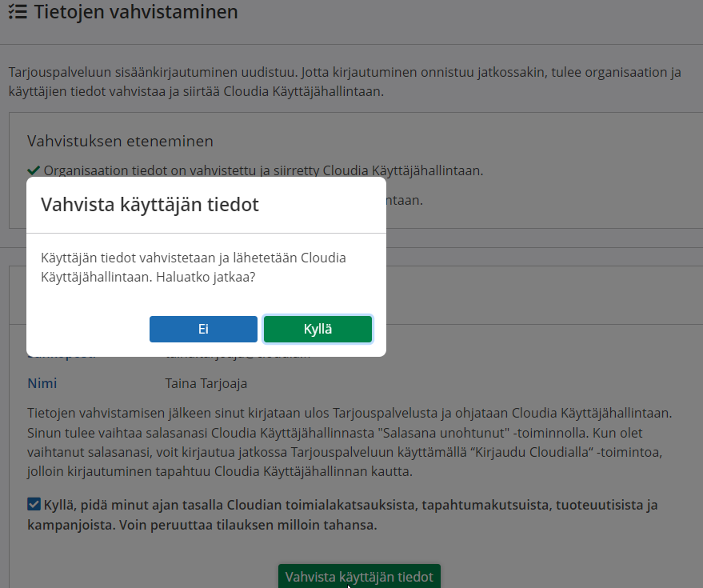
Task: Click the paragraph starting Tietojen vahvistamisen jälkeen
Action: tap(350, 442)
